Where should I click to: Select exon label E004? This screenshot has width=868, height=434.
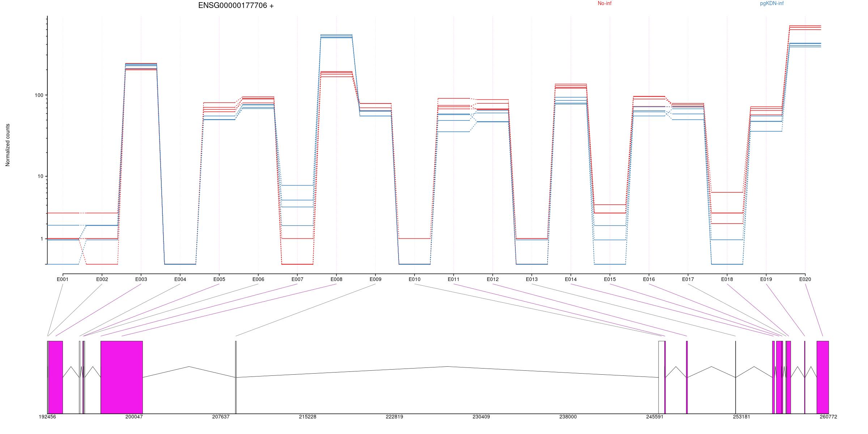[180, 279]
